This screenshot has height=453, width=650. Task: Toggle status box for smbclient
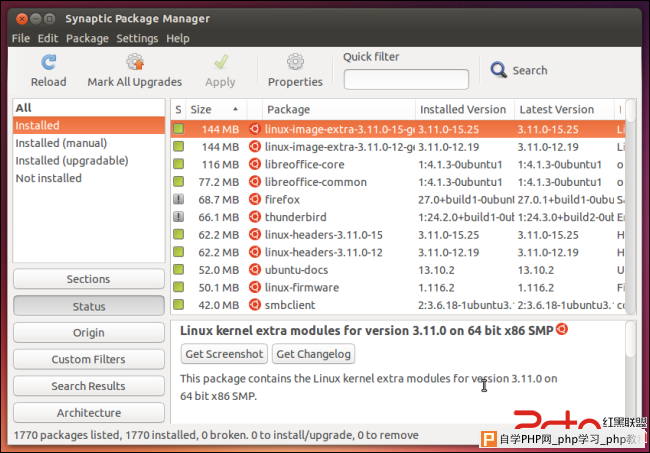pyautogui.click(x=179, y=305)
